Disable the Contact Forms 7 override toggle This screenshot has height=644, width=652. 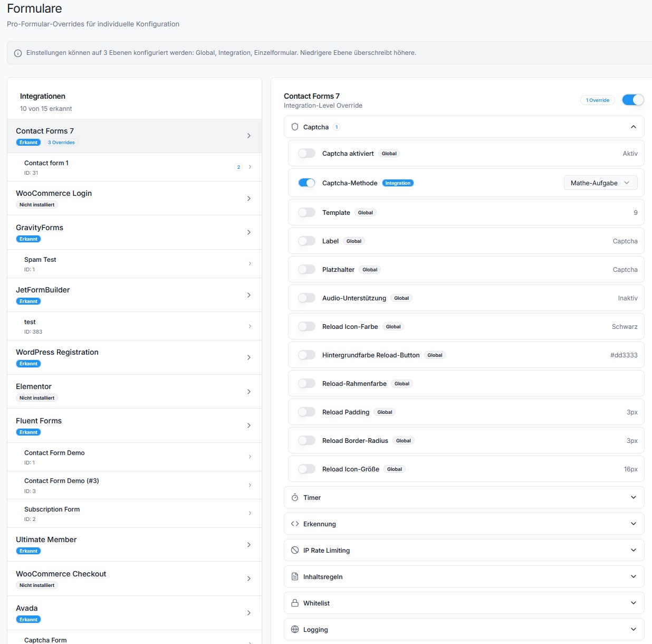click(632, 100)
